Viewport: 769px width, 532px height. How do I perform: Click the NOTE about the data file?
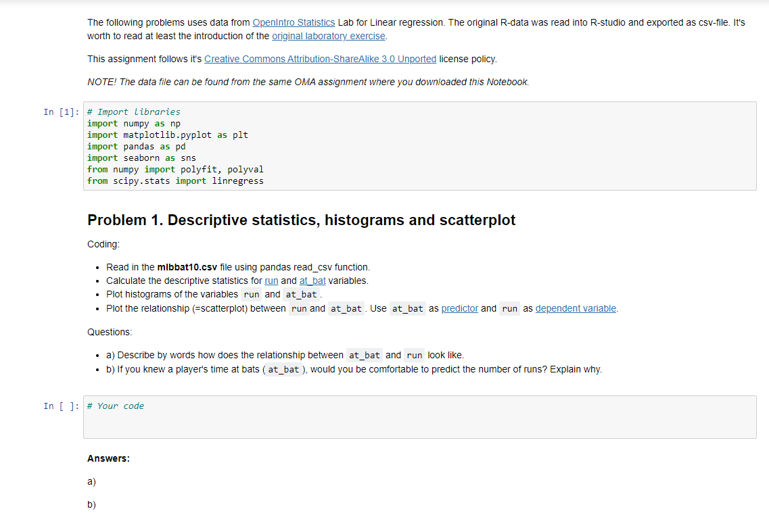[308, 82]
